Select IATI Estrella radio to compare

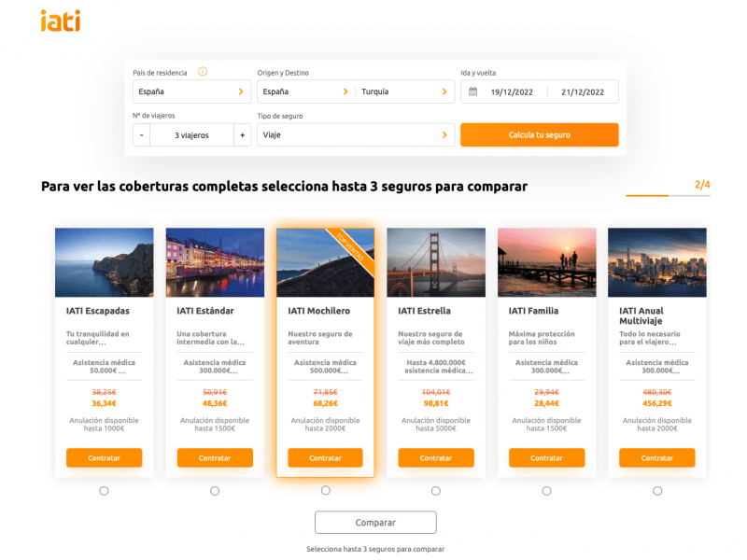[x=436, y=491]
